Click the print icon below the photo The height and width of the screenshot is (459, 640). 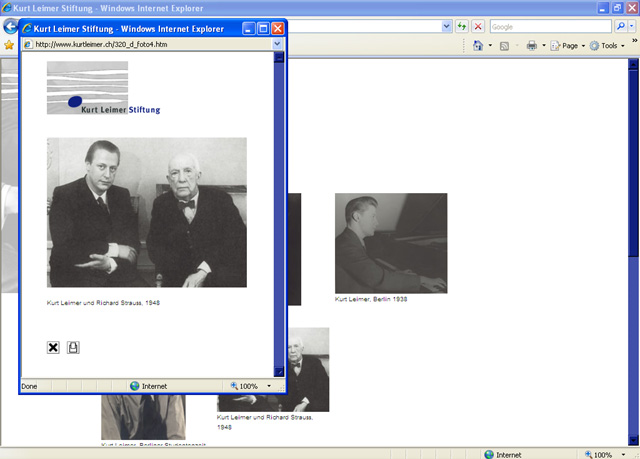[x=73, y=347]
